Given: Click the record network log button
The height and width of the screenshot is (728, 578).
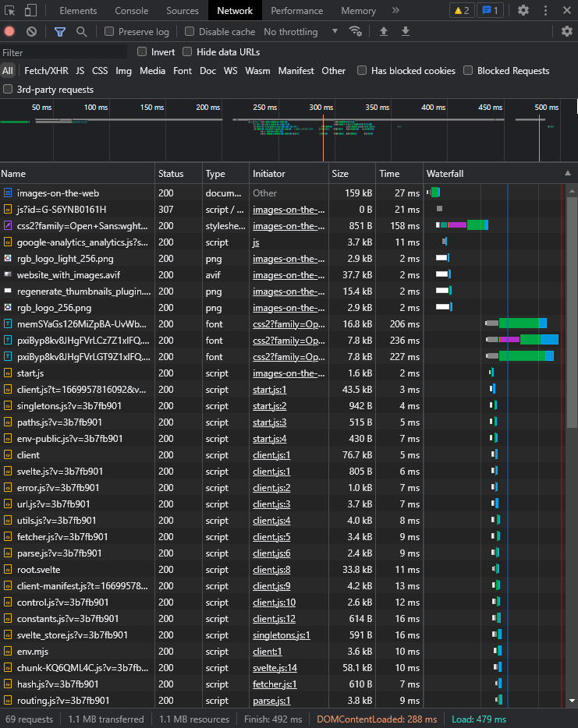Looking at the screenshot, I should [9, 32].
